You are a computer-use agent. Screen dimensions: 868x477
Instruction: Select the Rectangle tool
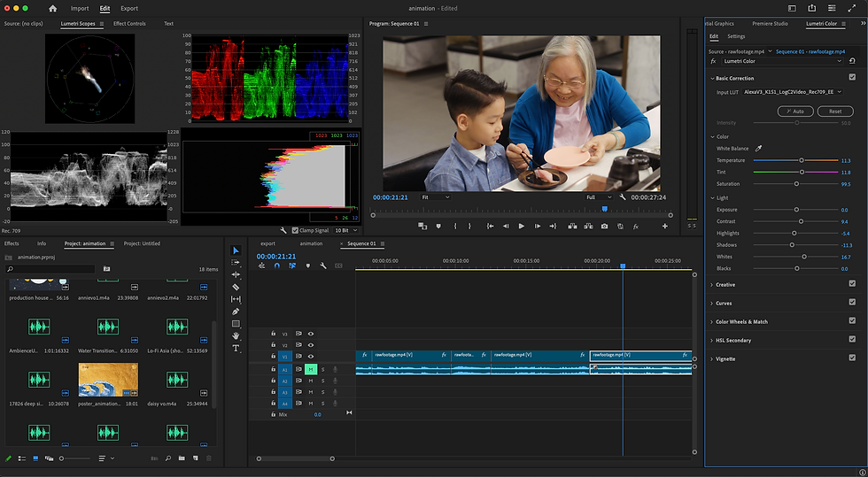point(236,324)
